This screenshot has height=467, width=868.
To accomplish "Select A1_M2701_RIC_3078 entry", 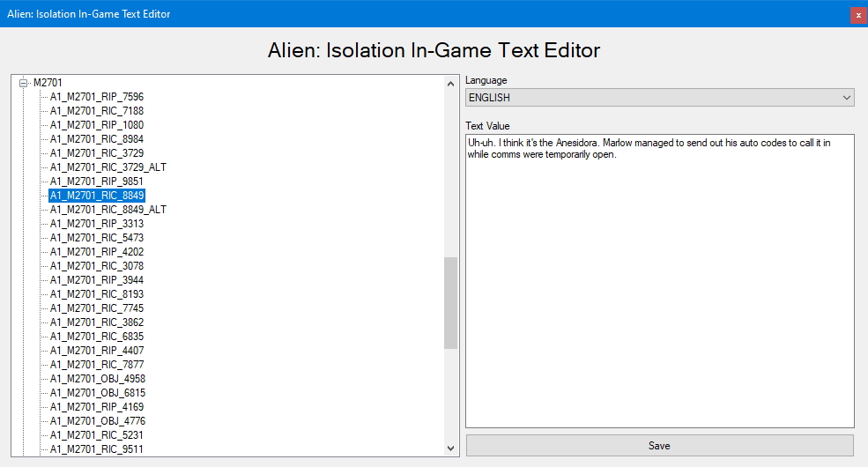I will [97, 266].
